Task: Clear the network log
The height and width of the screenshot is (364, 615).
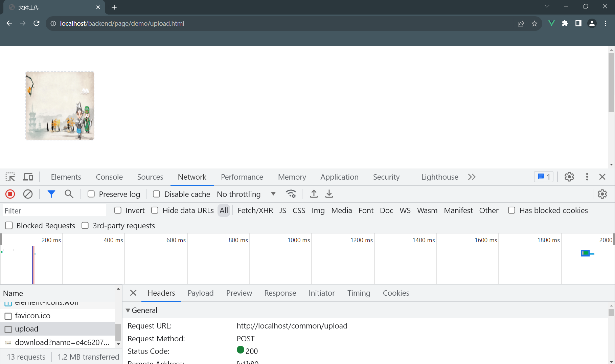Action: pos(28,194)
